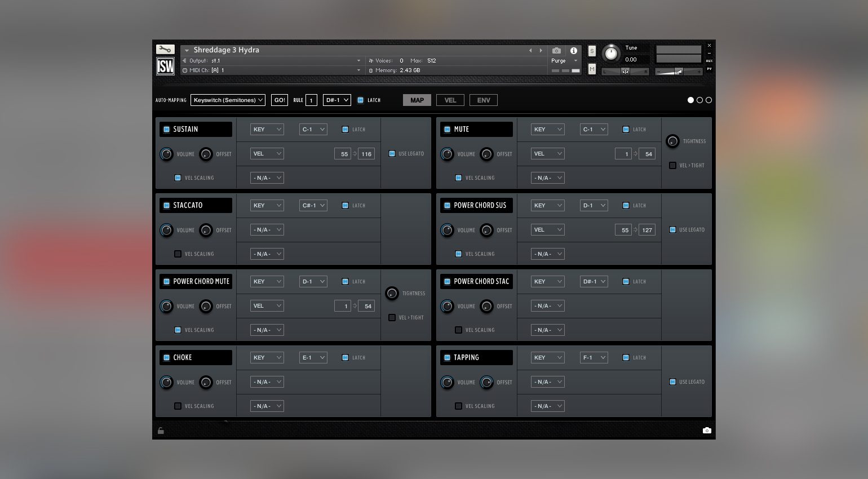Enable VEL SCALING for Staccato
The image size is (868, 479).
(178, 254)
